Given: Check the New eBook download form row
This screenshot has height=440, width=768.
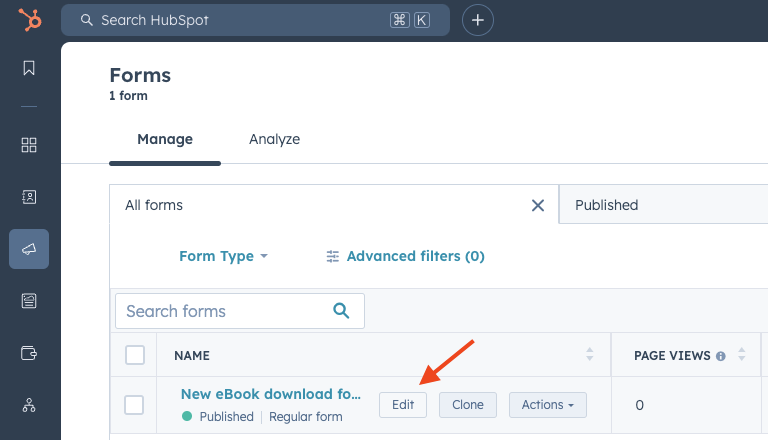Looking at the screenshot, I should coord(134,405).
